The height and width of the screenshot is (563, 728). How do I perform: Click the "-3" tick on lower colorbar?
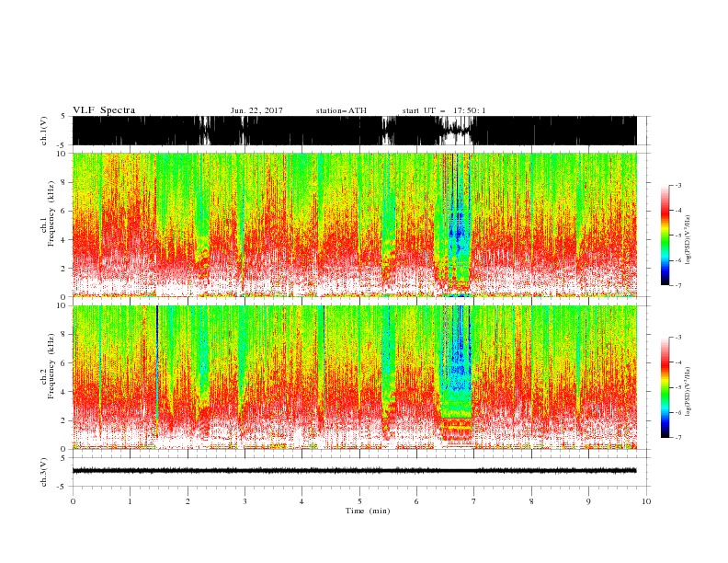[x=678, y=338]
